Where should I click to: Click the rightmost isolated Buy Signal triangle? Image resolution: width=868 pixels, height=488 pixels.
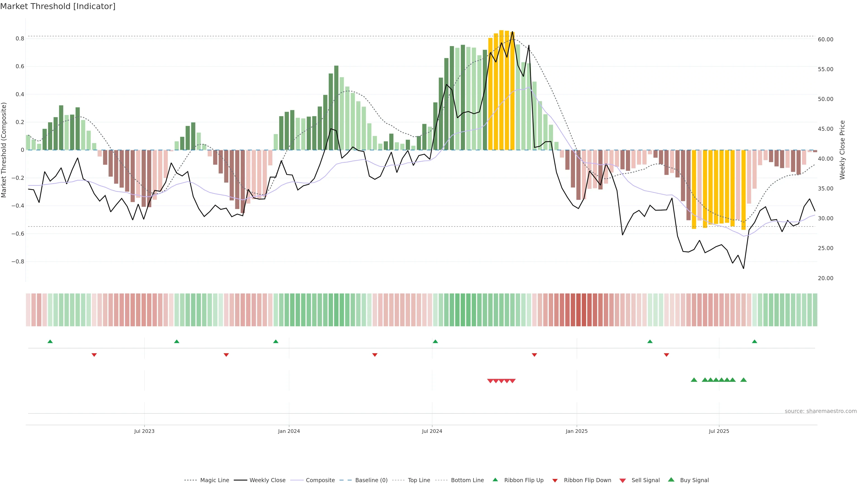pos(743,380)
